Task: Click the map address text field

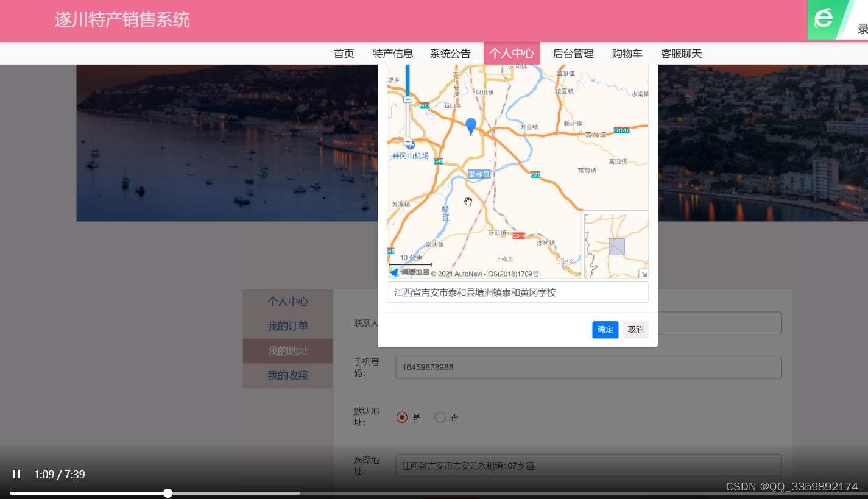Action: click(x=518, y=292)
